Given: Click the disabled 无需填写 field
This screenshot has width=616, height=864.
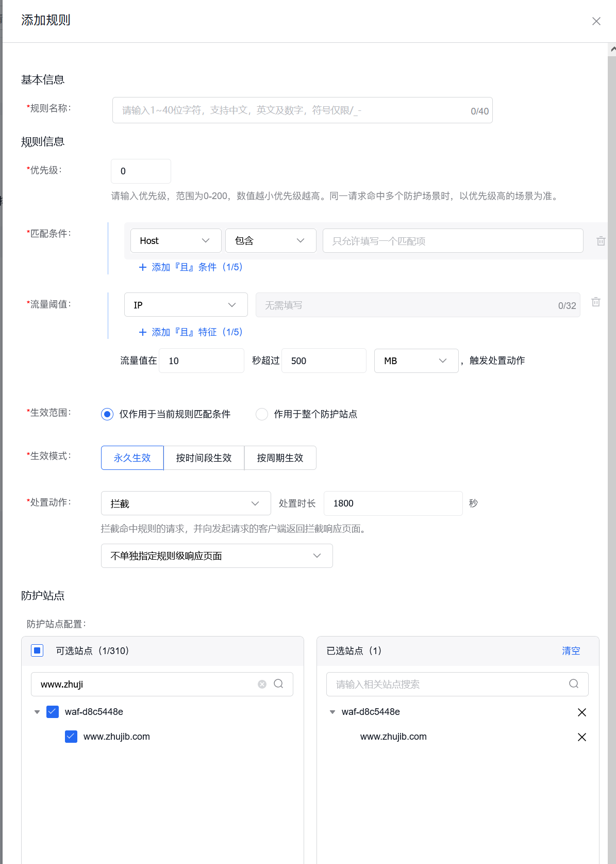Looking at the screenshot, I should [418, 305].
